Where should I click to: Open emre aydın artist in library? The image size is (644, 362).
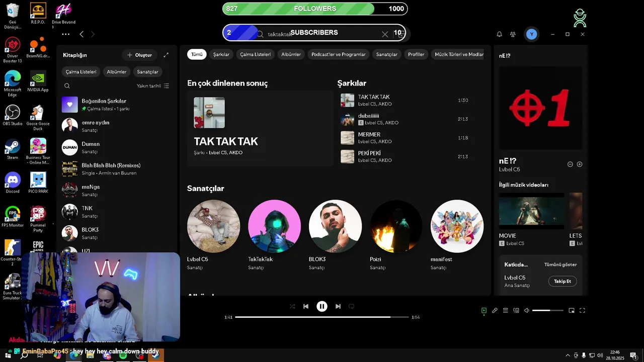coord(117,126)
